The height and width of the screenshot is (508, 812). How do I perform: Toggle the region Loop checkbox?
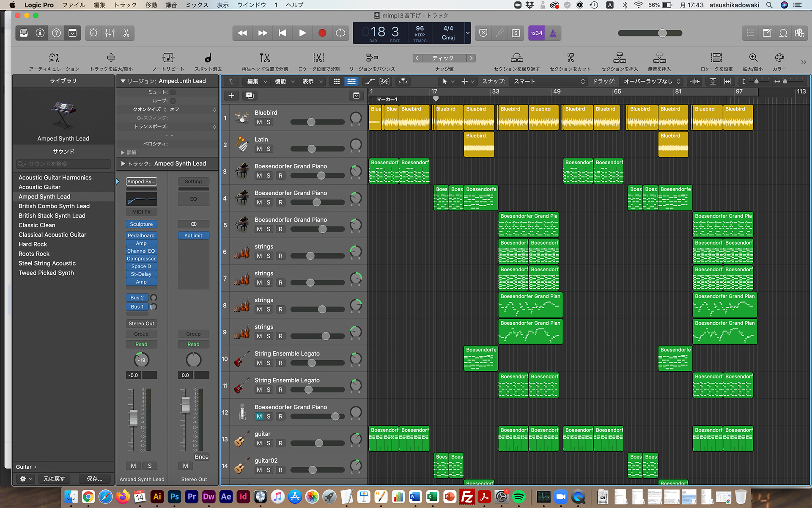pos(173,101)
